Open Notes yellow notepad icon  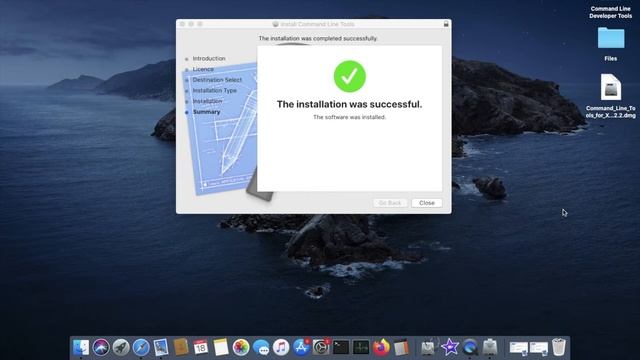(x=221, y=347)
